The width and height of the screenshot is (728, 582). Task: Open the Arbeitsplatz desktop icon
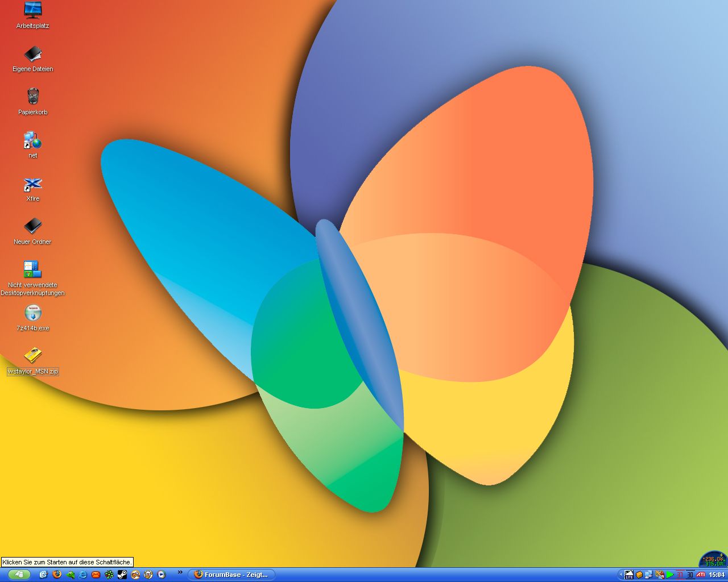pyautogui.click(x=32, y=15)
